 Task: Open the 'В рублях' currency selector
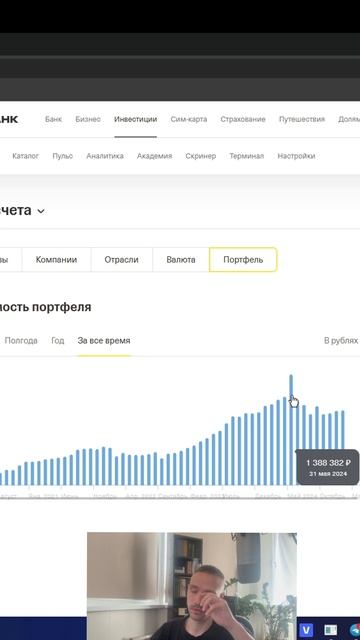[x=341, y=340]
